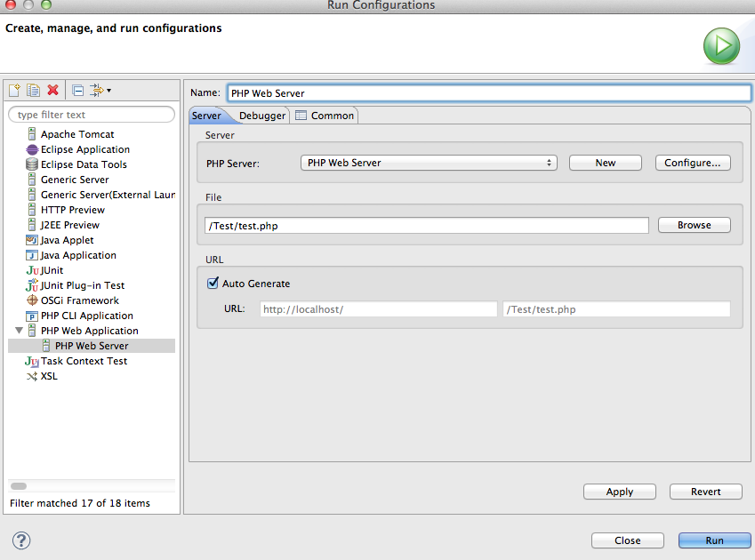Click the Duplicate configuration icon
The image size is (755, 560).
pos(33,90)
